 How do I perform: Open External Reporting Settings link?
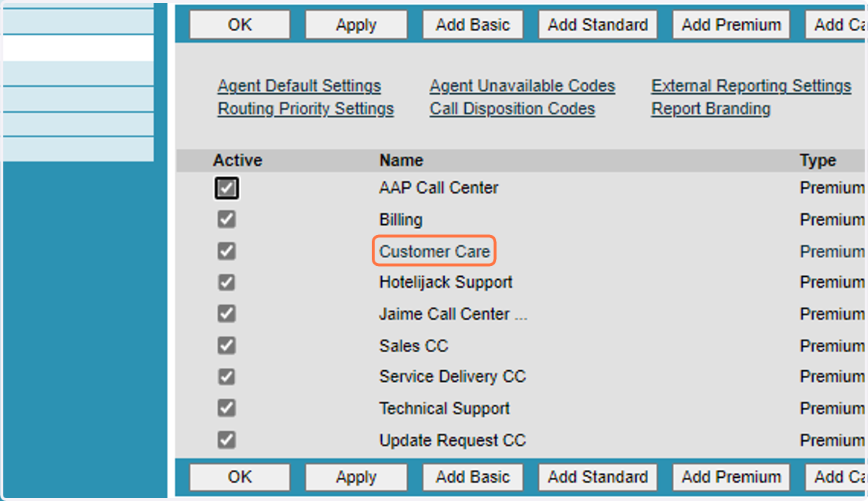(752, 86)
